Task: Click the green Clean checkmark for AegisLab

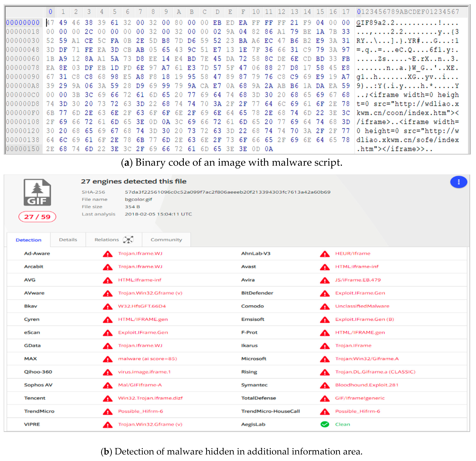Action: pyautogui.click(x=325, y=424)
